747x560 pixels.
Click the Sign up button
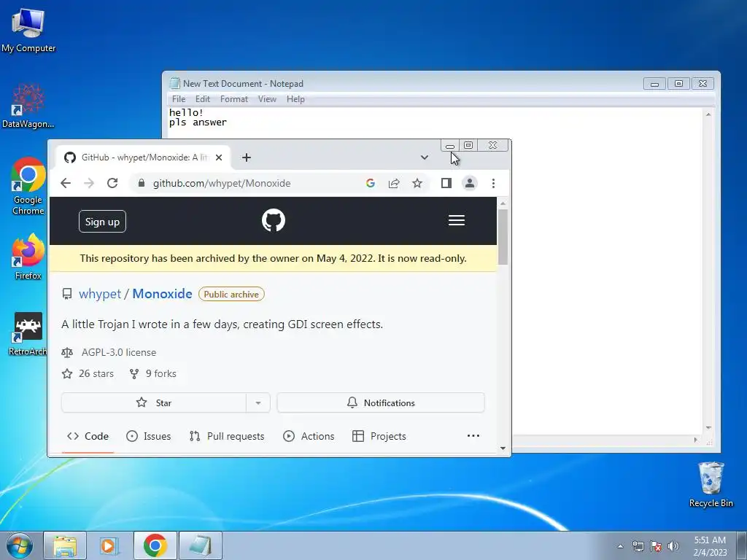tap(102, 222)
